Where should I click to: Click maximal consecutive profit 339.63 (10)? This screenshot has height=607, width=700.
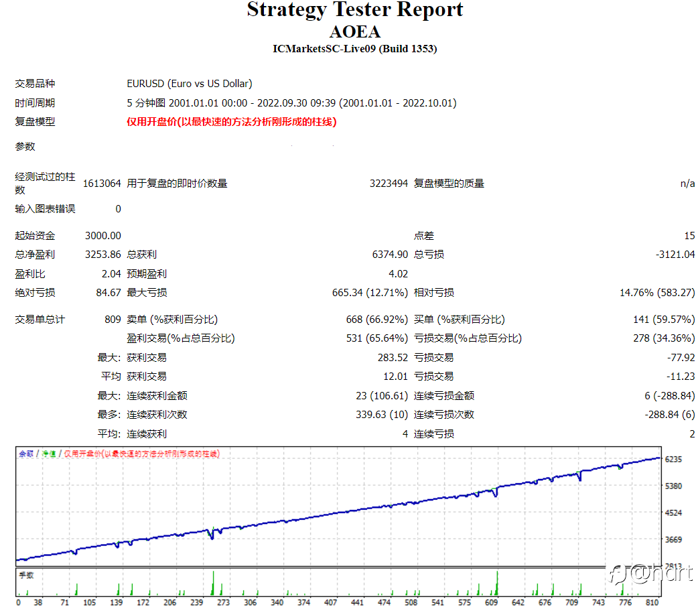pyautogui.click(x=382, y=415)
